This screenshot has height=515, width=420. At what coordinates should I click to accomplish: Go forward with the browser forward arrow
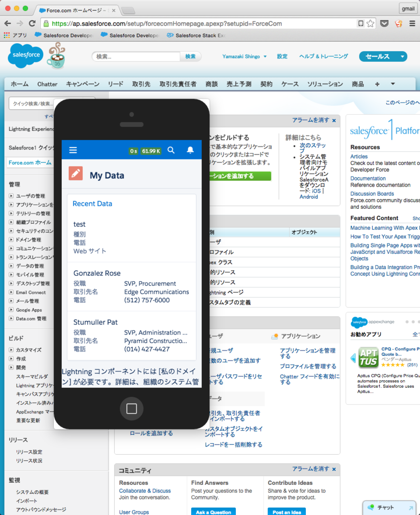20,24
